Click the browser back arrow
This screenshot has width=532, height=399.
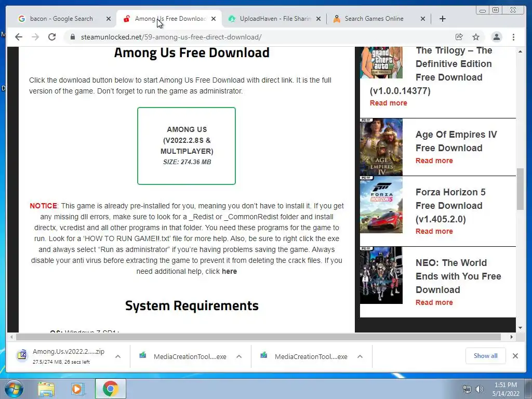19,37
